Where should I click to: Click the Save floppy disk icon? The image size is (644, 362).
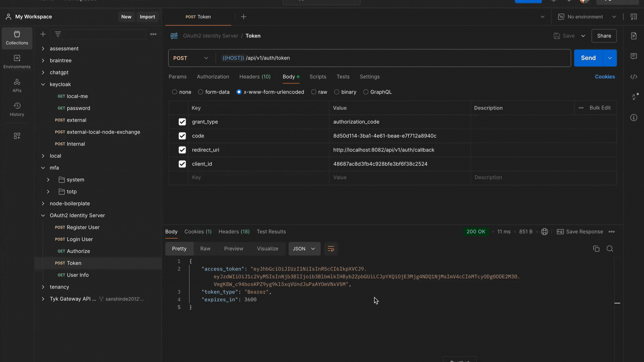pyautogui.click(x=557, y=36)
